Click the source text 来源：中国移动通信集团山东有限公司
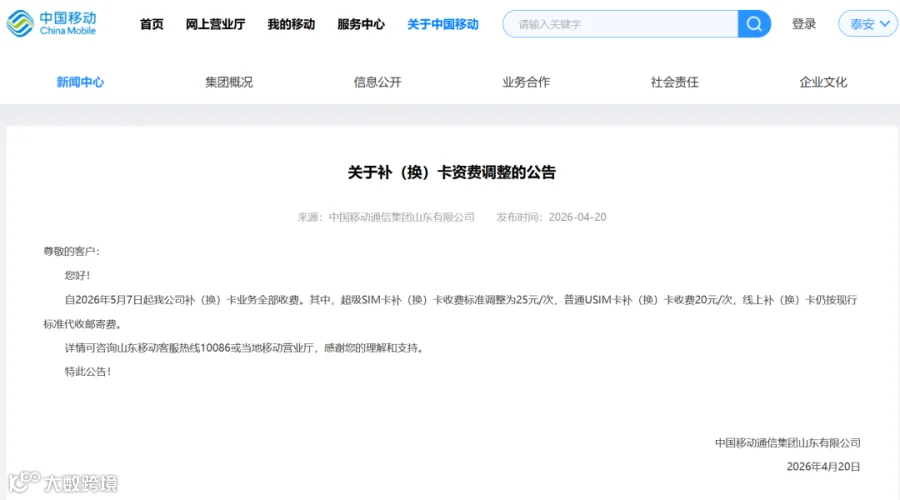Screen dimensions: 900x500 point(386,217)
